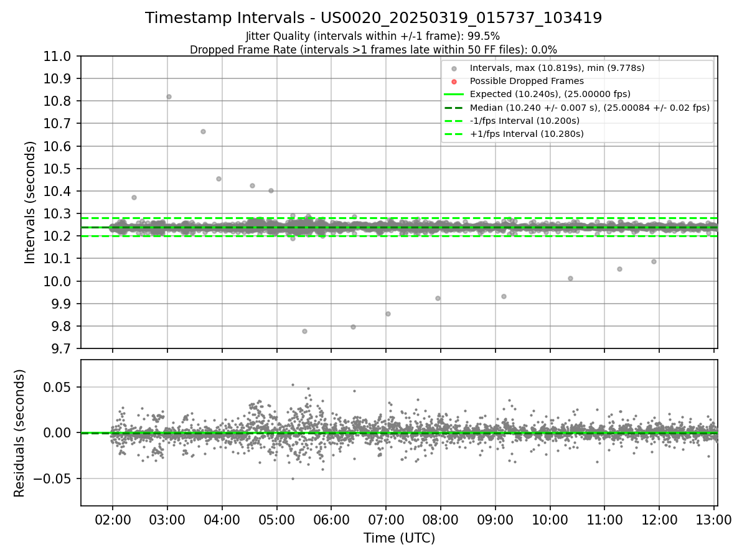Click the legend entry 'Intervals, max (10.819s), min (9.778s)'
This screenshot has width=747, height=560.
coord(557,68)
